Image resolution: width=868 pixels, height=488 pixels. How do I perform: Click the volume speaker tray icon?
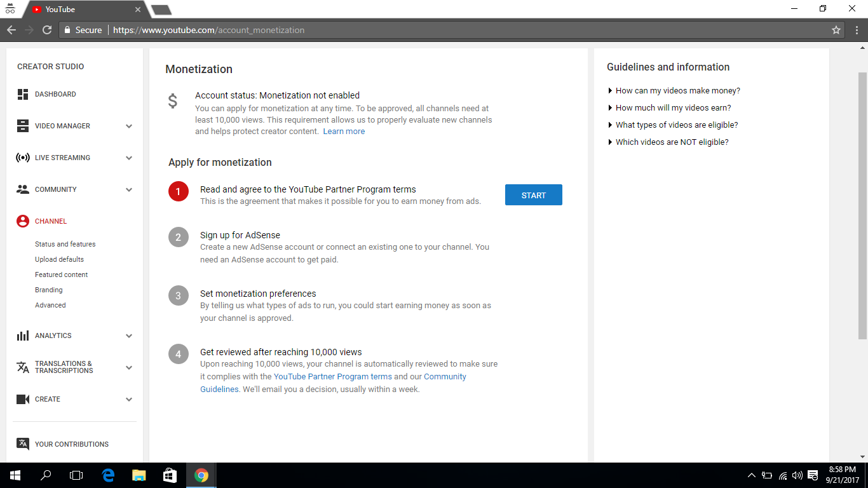click(797, 475)
